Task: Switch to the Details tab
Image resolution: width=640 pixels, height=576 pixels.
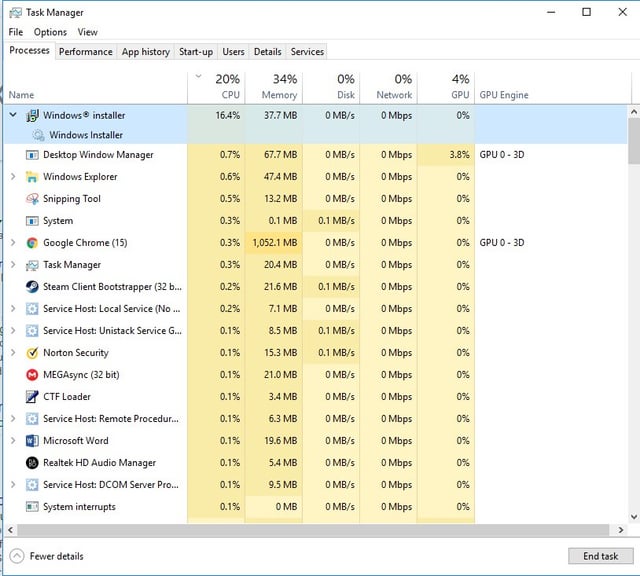Action: 268,52
